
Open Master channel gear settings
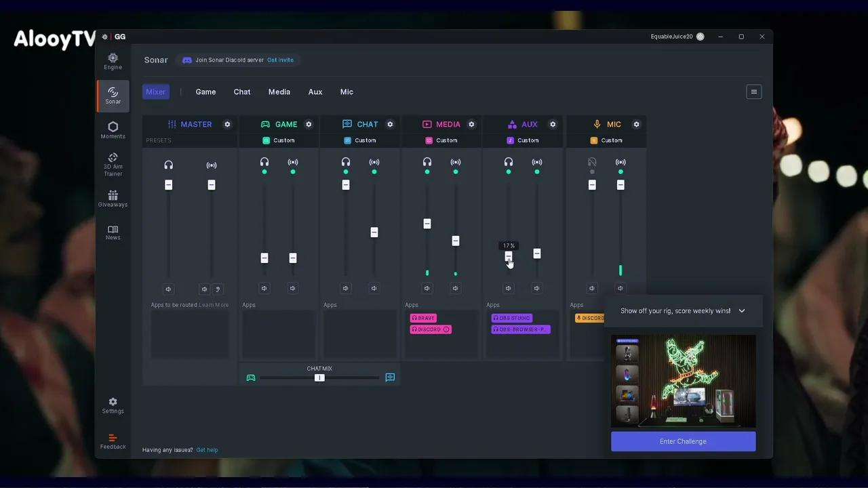coord(227,124)
